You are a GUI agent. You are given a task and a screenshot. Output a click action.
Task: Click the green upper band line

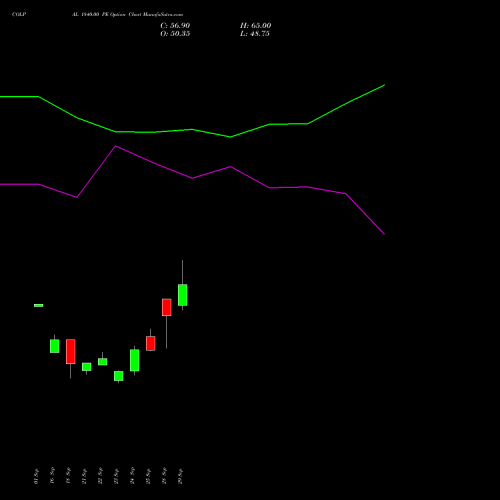pyautogui.click(x=192, y=129)
